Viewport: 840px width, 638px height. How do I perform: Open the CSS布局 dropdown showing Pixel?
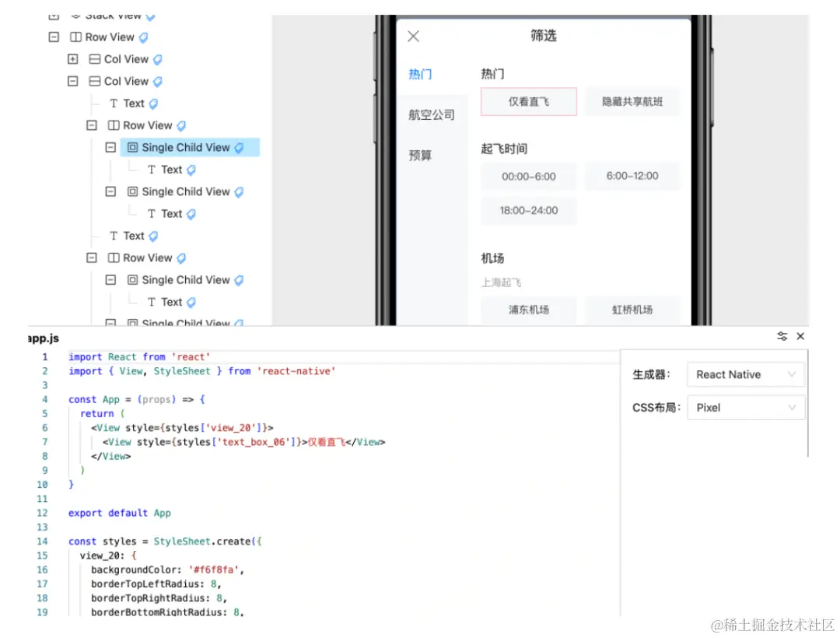(744, 407)
